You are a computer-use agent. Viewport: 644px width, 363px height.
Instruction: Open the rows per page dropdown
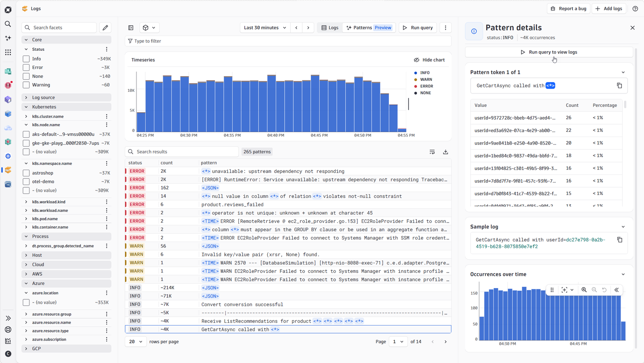coord(136,342)
